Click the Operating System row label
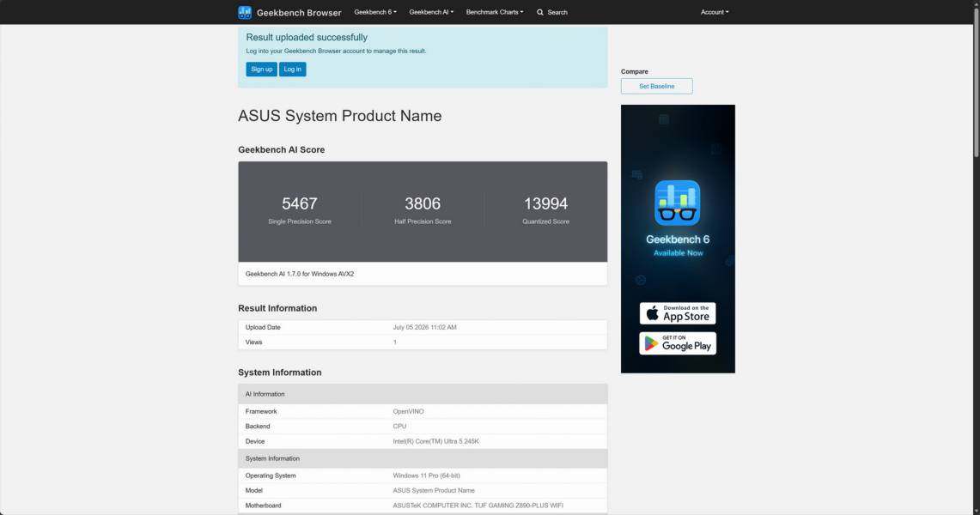Screen dimensions: 980x515 click(271, 476)
